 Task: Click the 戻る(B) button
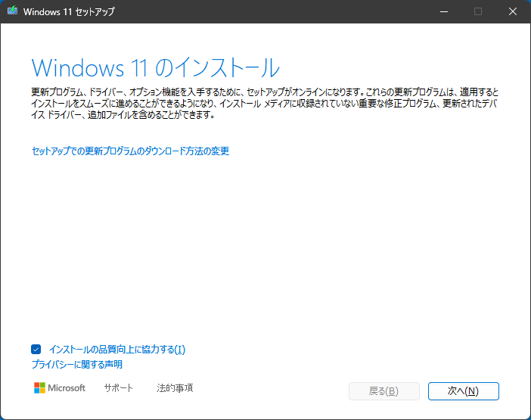coord(384,391)
